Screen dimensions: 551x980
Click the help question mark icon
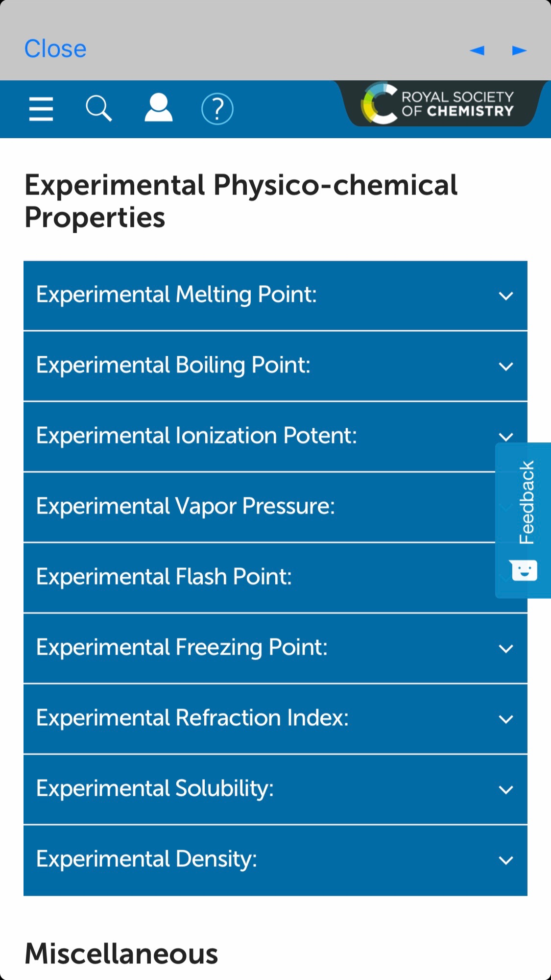coord(217,109)
